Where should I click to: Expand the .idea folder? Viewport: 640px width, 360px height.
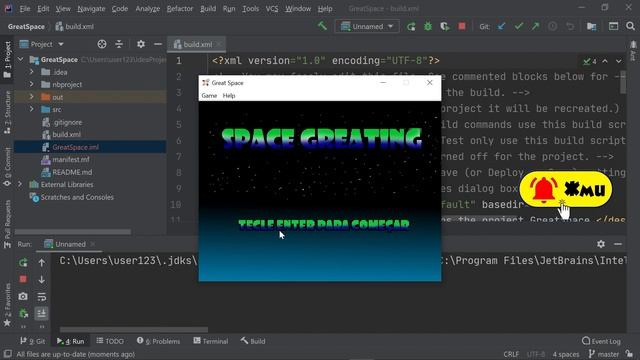pos(31,72)
